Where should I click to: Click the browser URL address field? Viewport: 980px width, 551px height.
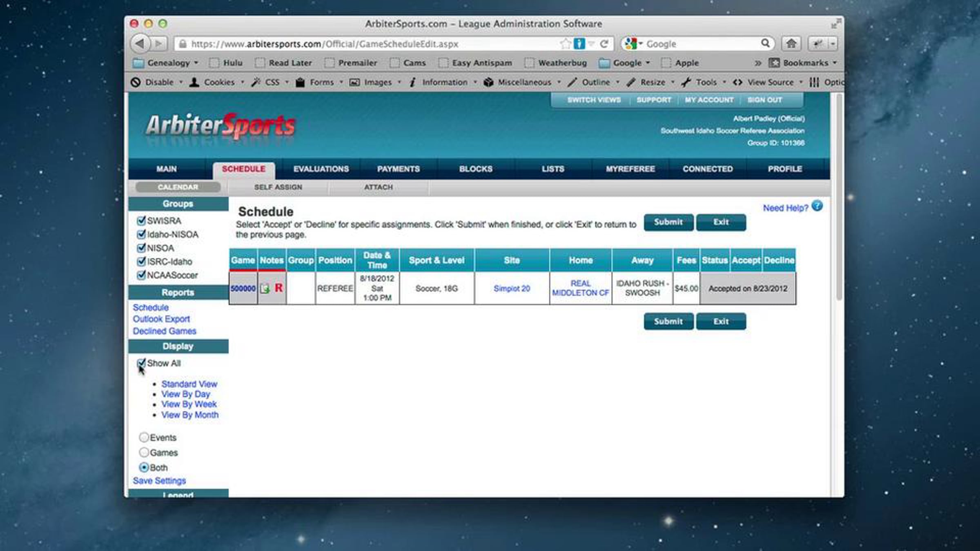pos(367,44)
